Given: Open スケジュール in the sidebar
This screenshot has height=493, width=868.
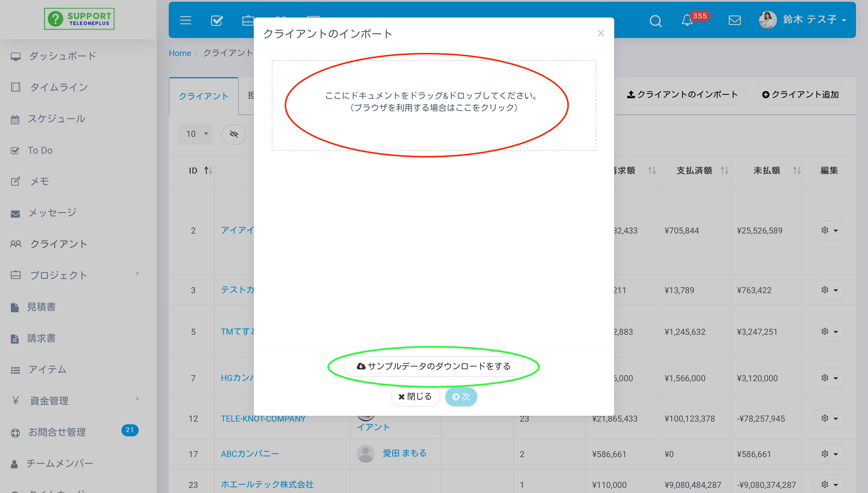Looking at the screenshot, I should click(x=57, y=118).
